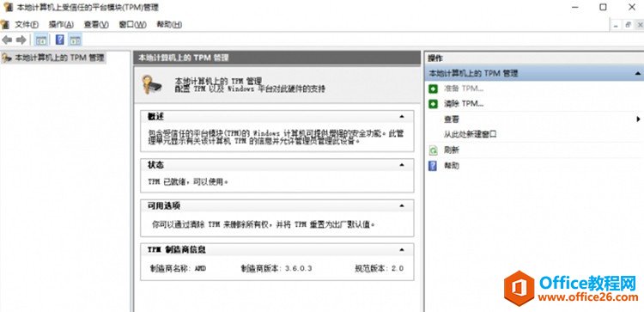Click the 概述 description paragraph

click(x=276, y=137)
